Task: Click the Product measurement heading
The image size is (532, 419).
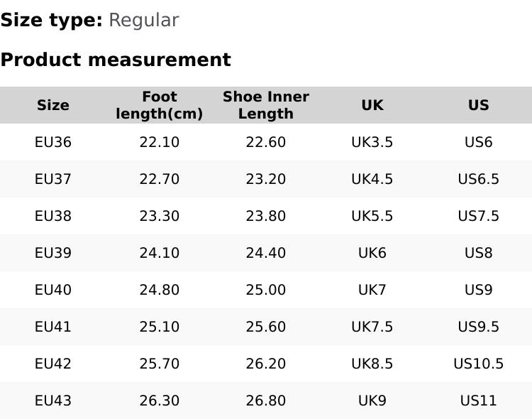Action: 116,60
